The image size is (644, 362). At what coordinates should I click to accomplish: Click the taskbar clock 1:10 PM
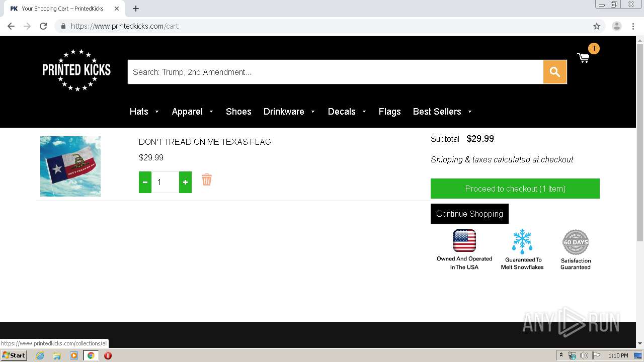(x=618, y=355)
